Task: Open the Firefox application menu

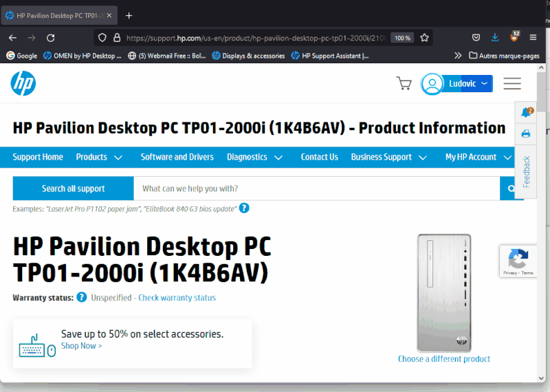Action: coord(533,38)
